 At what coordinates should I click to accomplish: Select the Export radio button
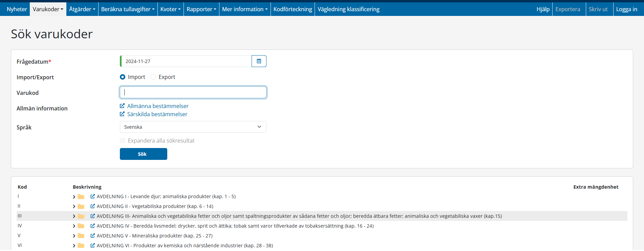(153, 77)
